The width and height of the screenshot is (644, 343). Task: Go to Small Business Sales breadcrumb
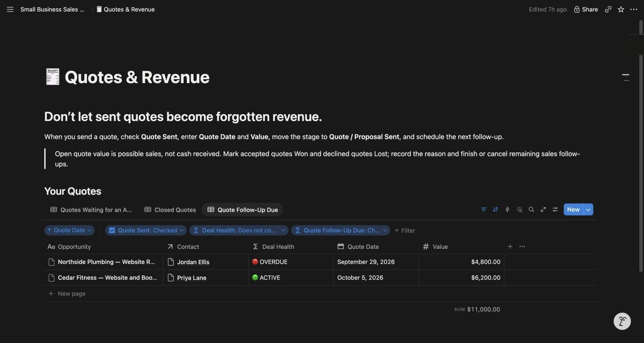(52, 9)
